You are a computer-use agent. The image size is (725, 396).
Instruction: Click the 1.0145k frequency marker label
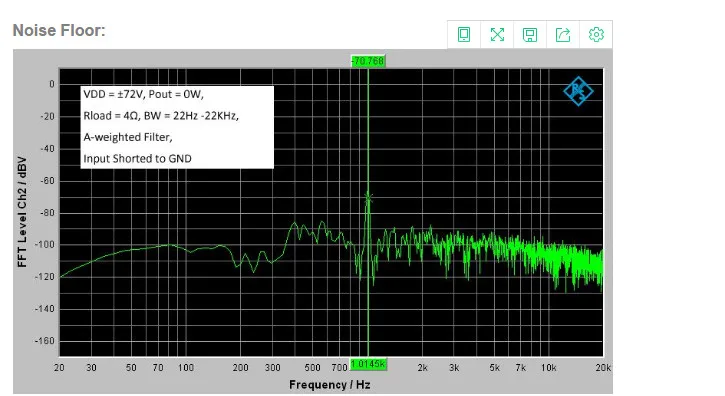coord(368,364)
